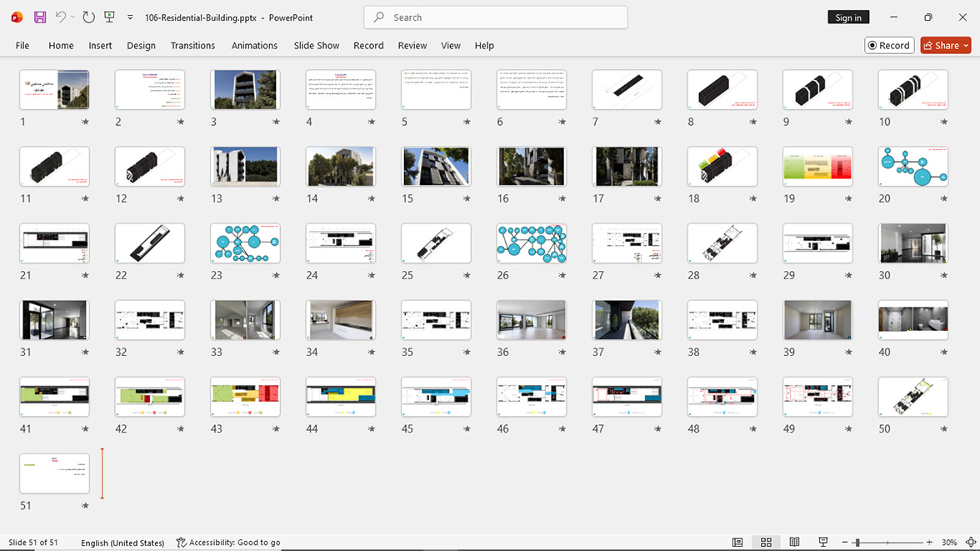This screenshot has width=980, height=551.
Task: Open the Animations ribbon tab
Action: coord(254,46)
